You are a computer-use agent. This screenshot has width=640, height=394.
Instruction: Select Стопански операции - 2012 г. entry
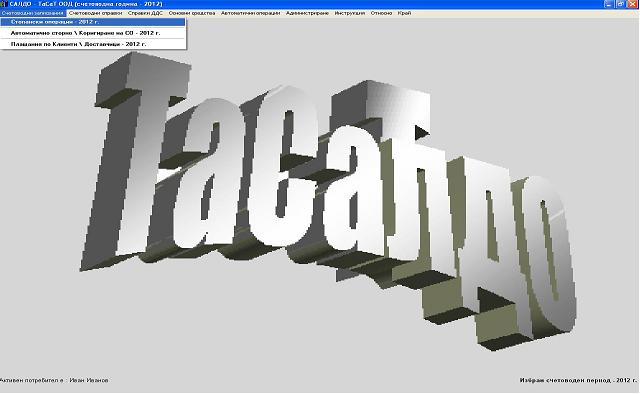coord(93,22)
